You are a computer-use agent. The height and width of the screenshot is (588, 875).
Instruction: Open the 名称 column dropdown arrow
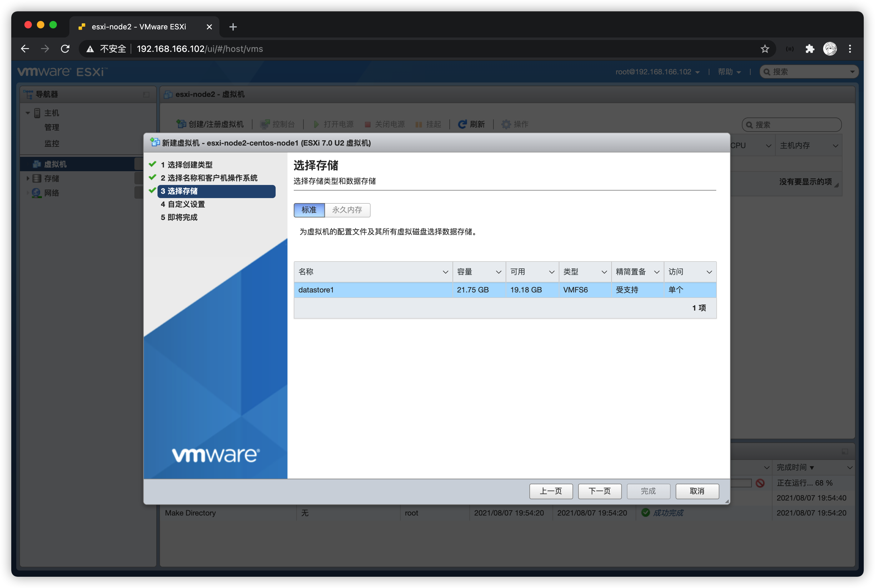pyautogui.click(x=445, y=272)
